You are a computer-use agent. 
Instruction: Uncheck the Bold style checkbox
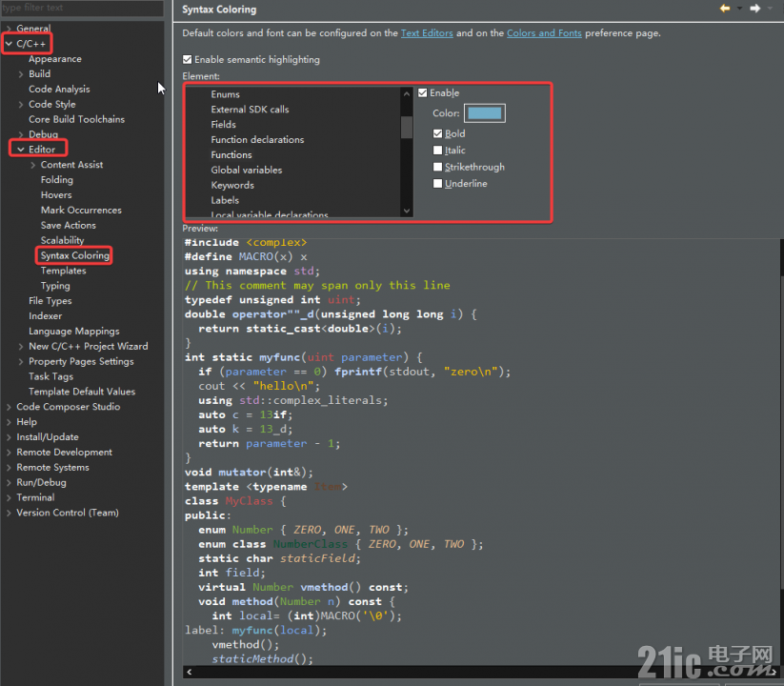(x=437, y=133)
